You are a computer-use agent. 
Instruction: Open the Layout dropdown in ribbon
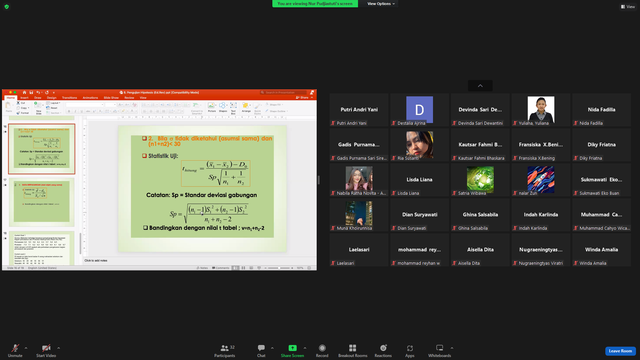[x=53, y=103]
